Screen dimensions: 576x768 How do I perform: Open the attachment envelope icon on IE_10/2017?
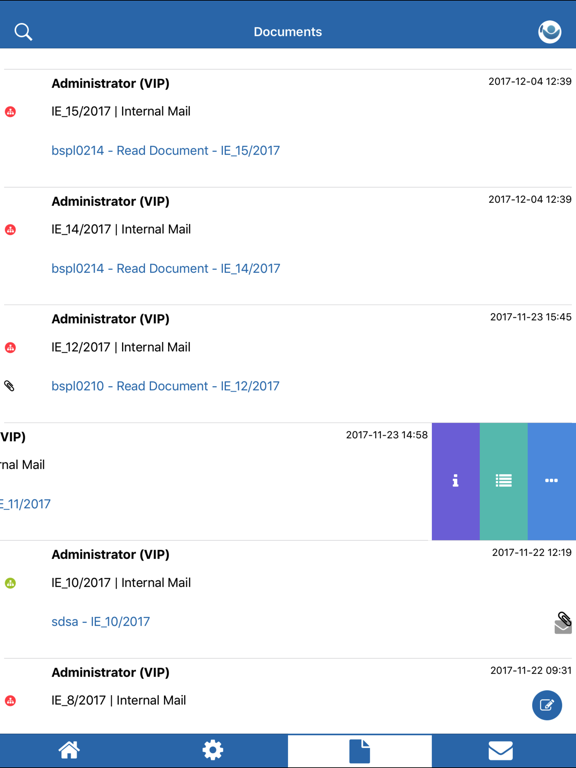tap(563, 623)
